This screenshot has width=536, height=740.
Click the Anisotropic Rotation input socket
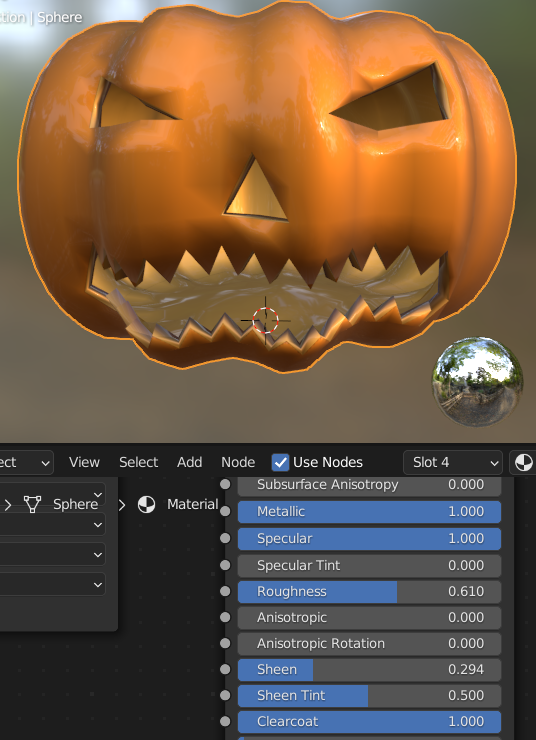coord(225,643)
